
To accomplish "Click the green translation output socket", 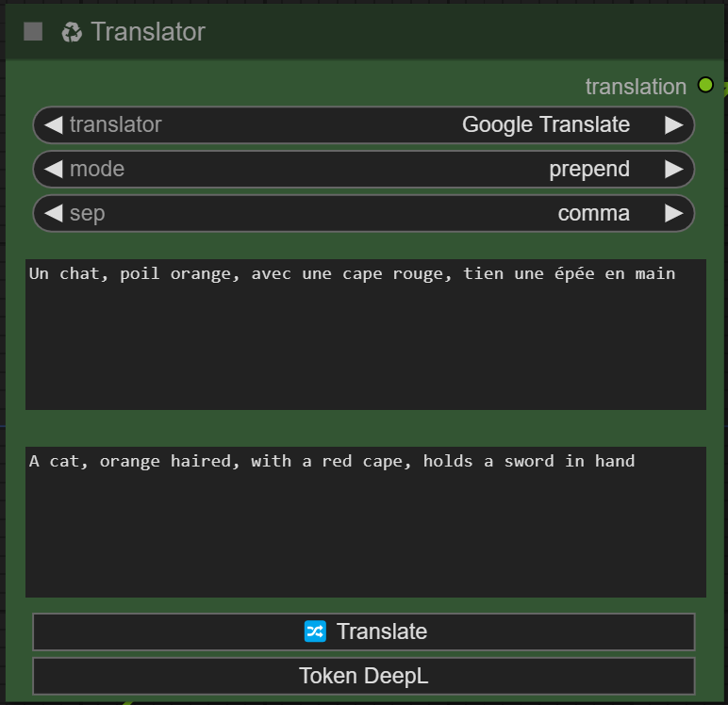I will pyautogui.click(x=705, y=86).
